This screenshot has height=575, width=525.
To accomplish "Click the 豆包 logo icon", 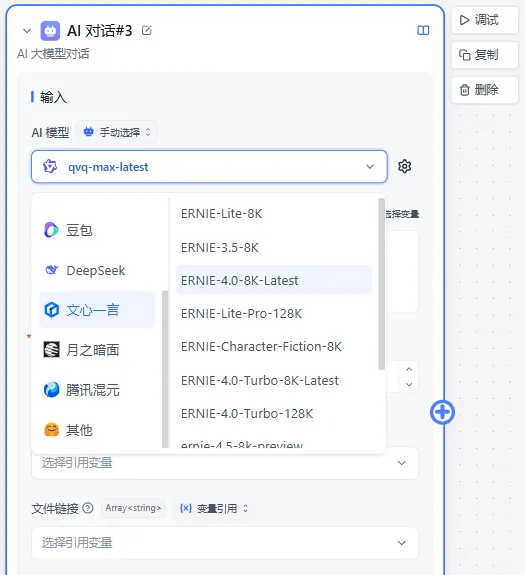I will pos(51,230).
